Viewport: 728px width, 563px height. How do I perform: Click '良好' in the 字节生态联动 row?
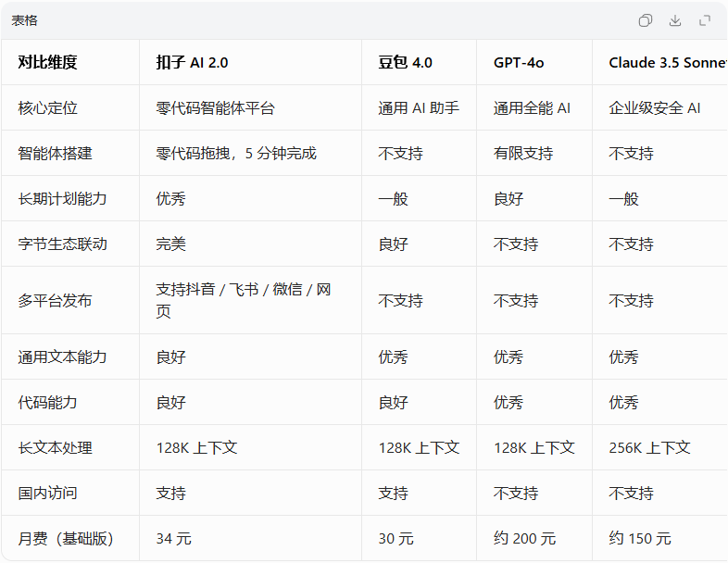(393, 244)
